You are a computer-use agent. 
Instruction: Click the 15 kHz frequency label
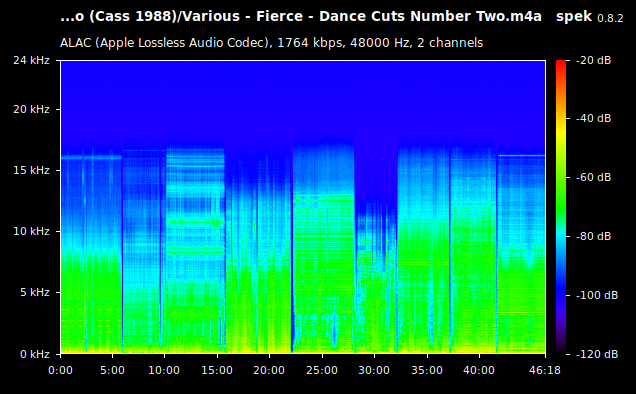(32, 170)
